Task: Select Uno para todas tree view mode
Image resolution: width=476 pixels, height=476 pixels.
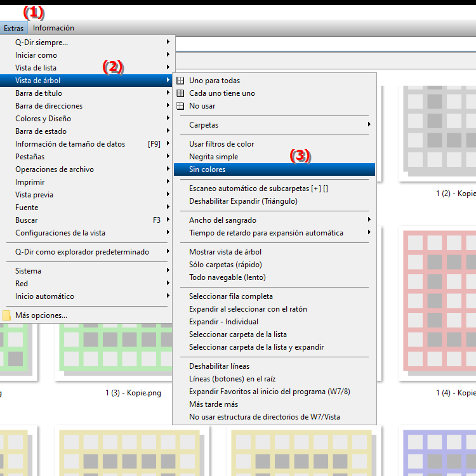Action: point(274,81)
